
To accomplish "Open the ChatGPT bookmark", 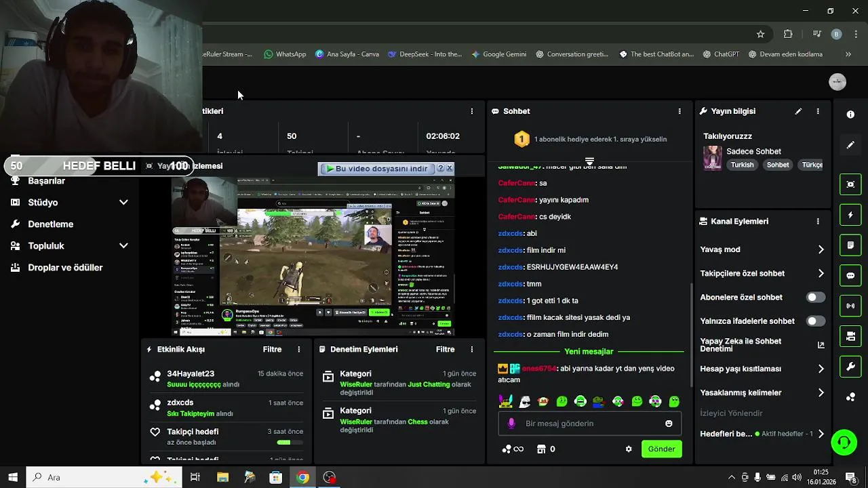I will point(721,54).
